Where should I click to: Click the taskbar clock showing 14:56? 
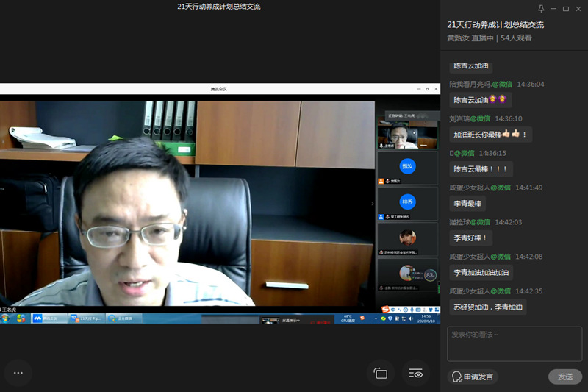click(426, 318)
